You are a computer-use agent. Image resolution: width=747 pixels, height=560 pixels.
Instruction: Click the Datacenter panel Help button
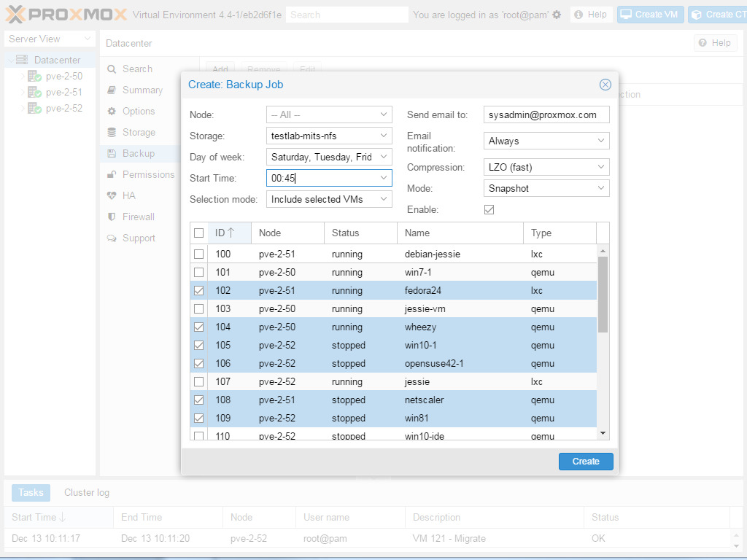tap(715, 43)
